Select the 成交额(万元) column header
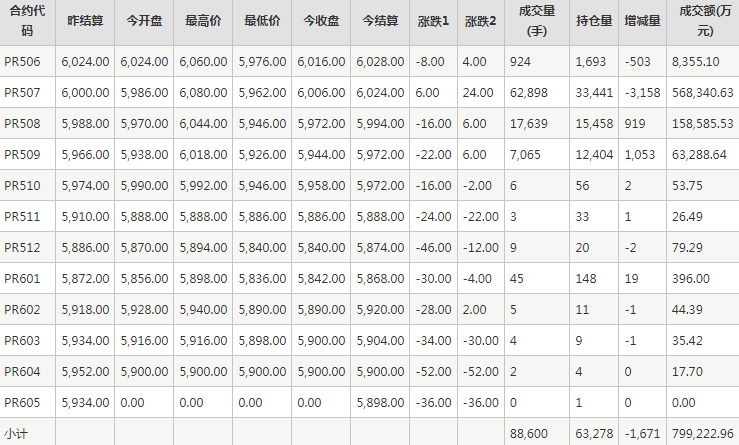Screen dimensions: 739x445 click(x=705, y=21)
